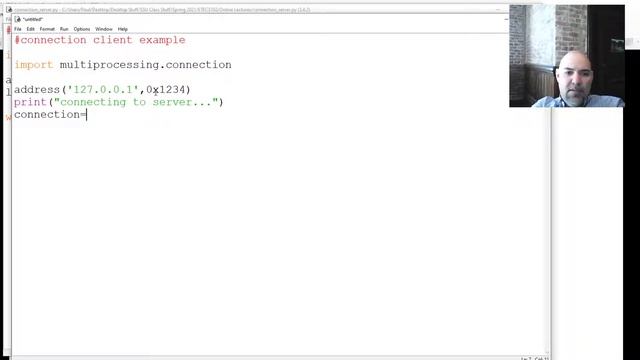Open the Format menu
Image resolution: width=640 pixels, height=360 pixels.
tap(47, 29)
